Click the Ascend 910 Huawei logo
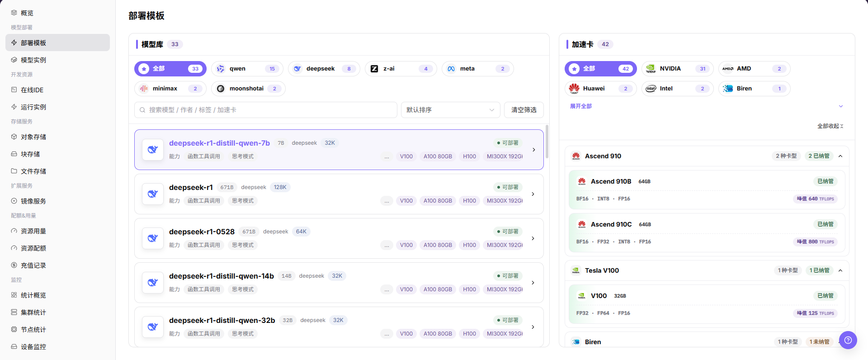The image size is (868, 360). [576, 156]
